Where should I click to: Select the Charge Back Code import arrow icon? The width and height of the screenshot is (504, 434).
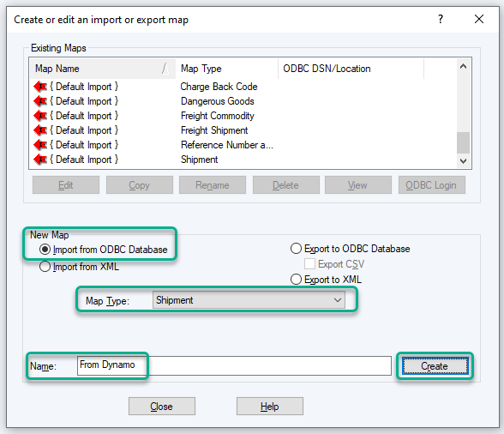coord(40,87)
